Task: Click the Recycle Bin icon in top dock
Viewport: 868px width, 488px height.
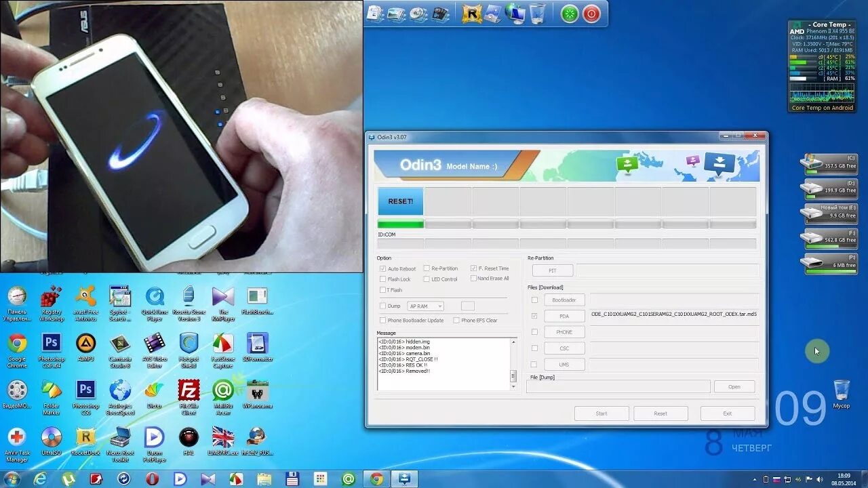Action: pyautogui.click(x=538, y=14)
